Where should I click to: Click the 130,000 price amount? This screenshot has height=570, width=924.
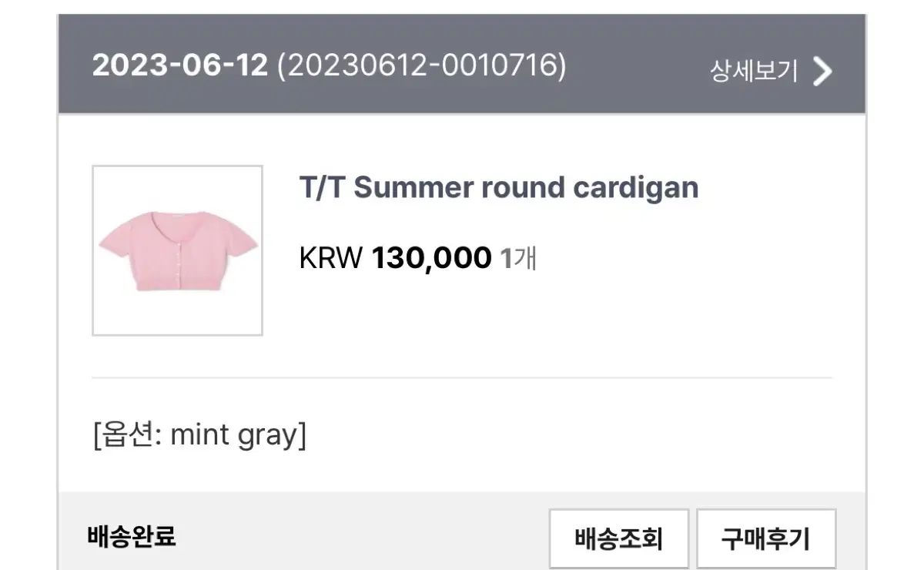click(431, 258)
